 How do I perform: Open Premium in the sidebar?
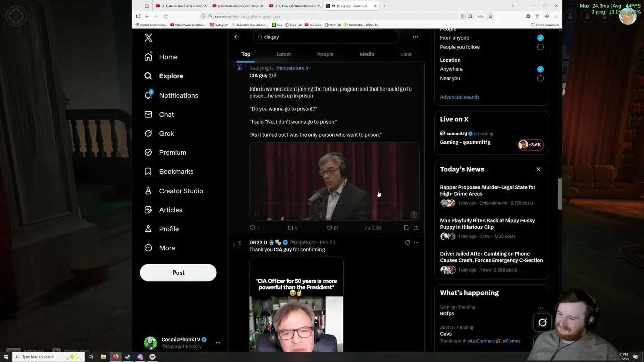point(165,153)
